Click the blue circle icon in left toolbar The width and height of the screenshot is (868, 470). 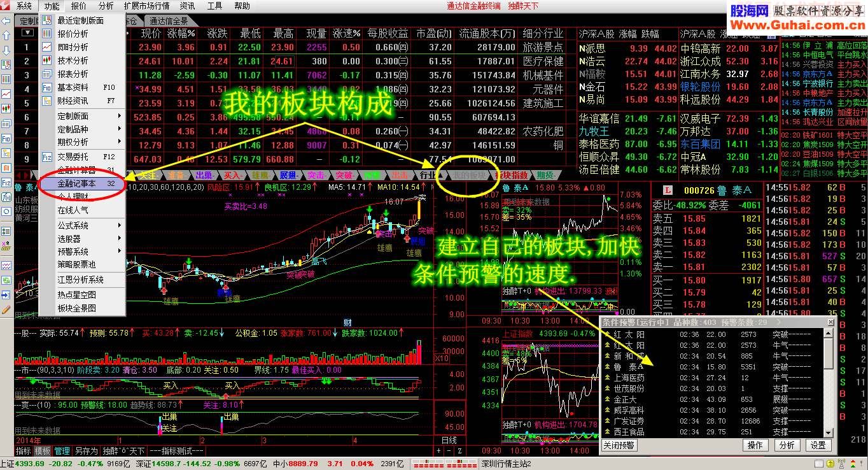[x=6, y=211]
